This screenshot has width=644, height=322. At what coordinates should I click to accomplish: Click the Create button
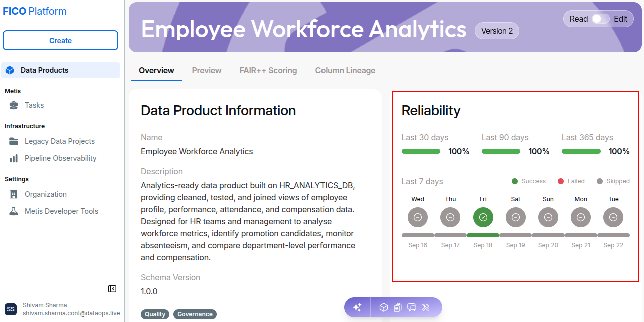pyautogui.click(x=60, y=41)
